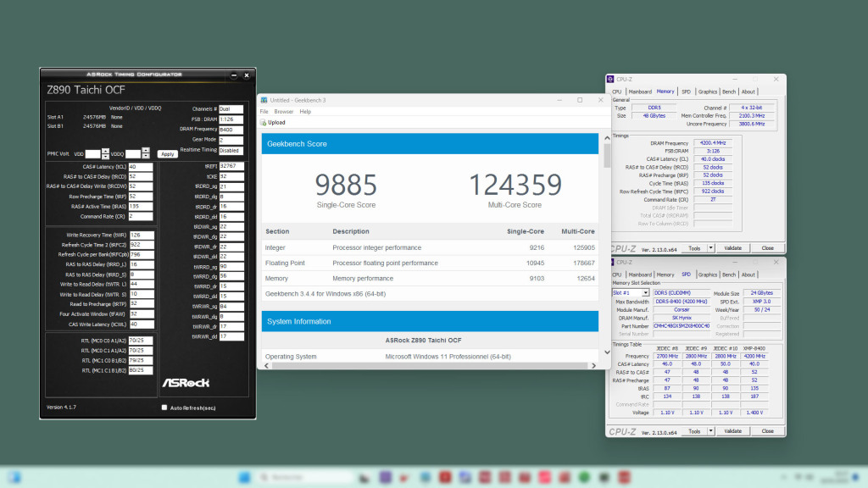Click the Four Activate Window (tFAW) field
868x488 pixels.
[142, 313]
